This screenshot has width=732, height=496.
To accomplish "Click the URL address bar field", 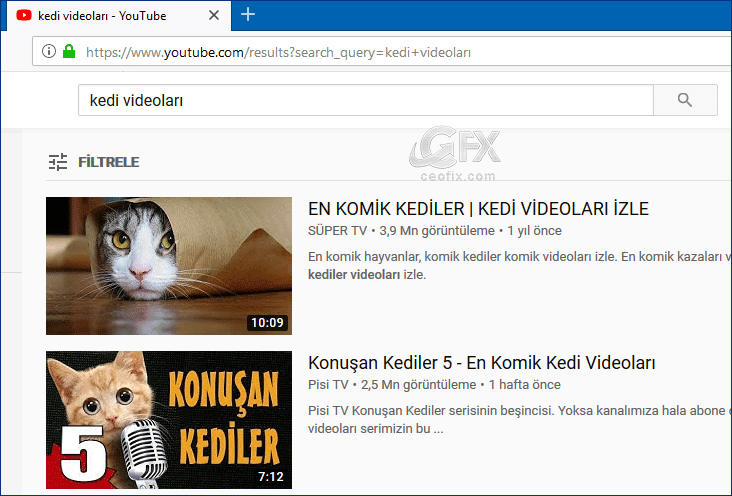I will [382, 52].
